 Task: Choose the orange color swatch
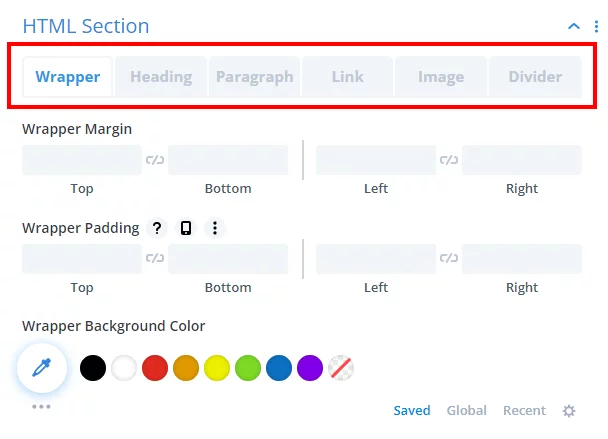(186, 368)
